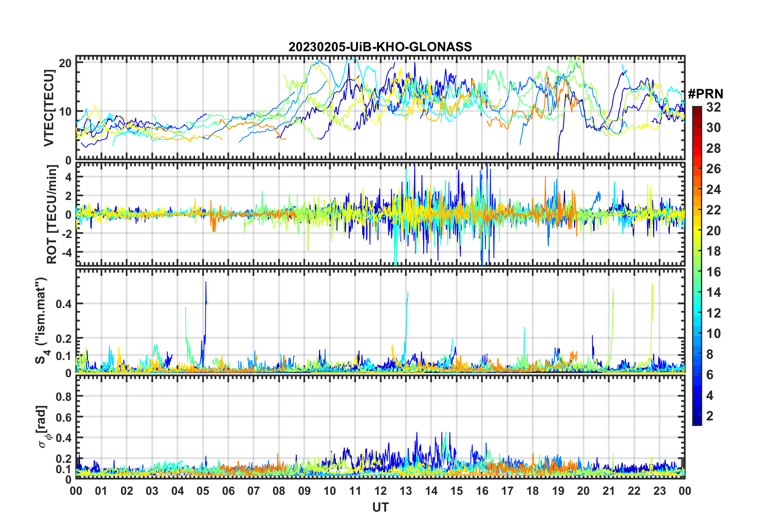The width and height of the screenshot is (761, 532).
Task: Click sigma phi y-axis tick label 0.8
Action: coord(64,396)
